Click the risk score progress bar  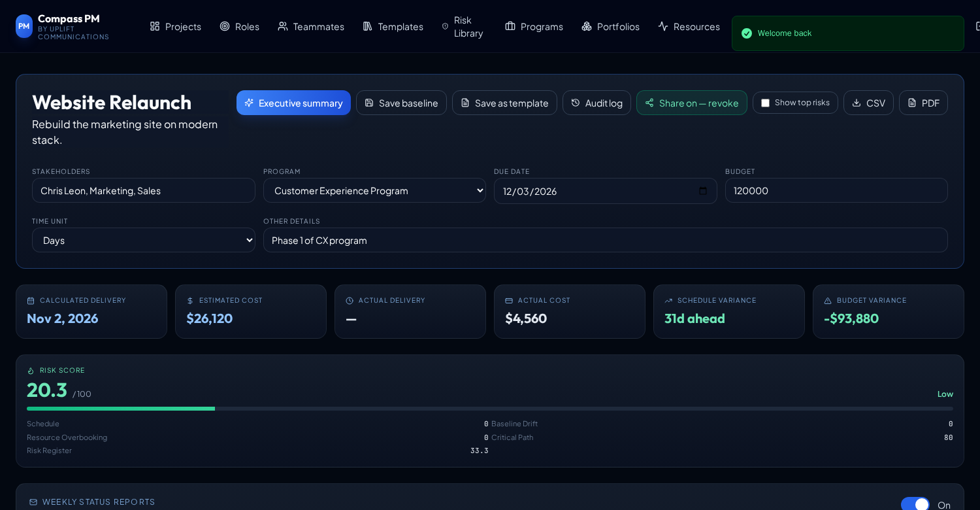click(x=490, y=409)
